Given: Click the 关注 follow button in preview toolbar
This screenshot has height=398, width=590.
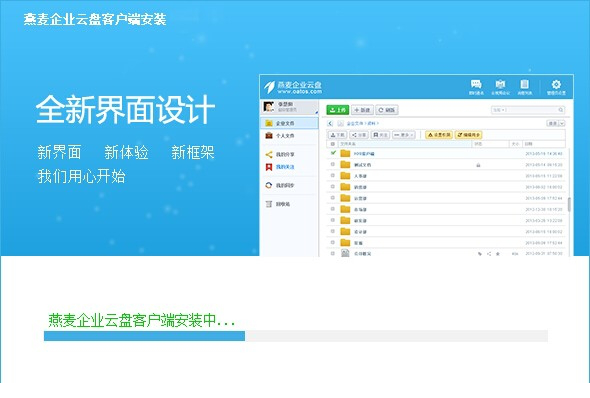Looking at the screenshot, I should pos(380,135).
